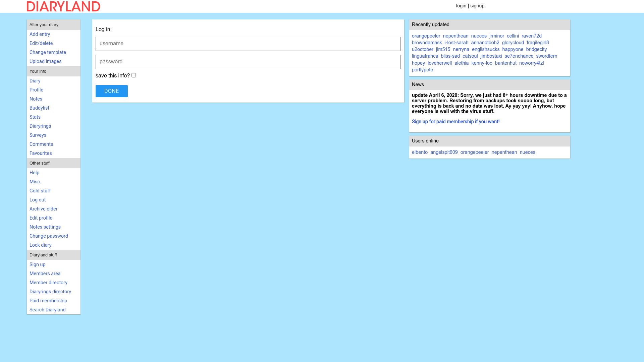This screenshot has height=362, width=644.
Task: Go to Edit profile
Action: coord(41,218)
